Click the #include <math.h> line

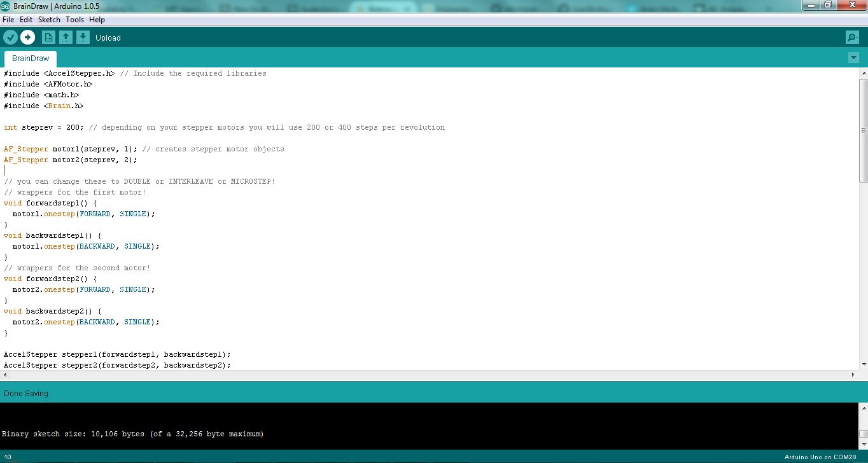click(x=41, y=95)
